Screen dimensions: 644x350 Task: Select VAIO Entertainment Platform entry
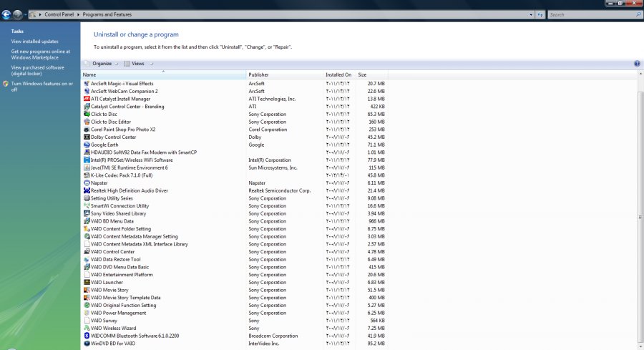click(x=234, y=275)
